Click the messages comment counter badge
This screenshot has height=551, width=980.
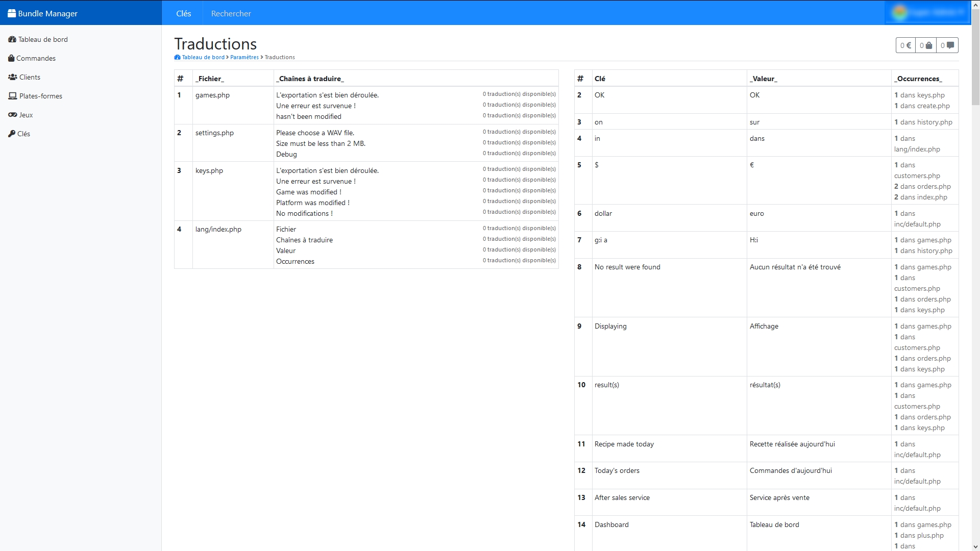coord(947,45)
